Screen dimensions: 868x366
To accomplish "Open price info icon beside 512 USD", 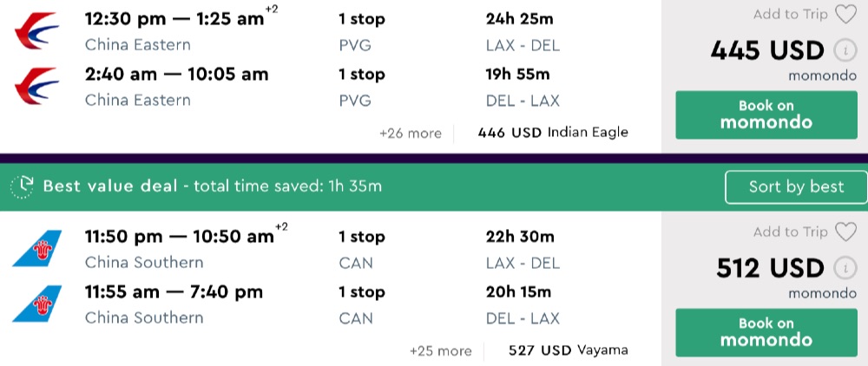I will [x=842, y=267].
